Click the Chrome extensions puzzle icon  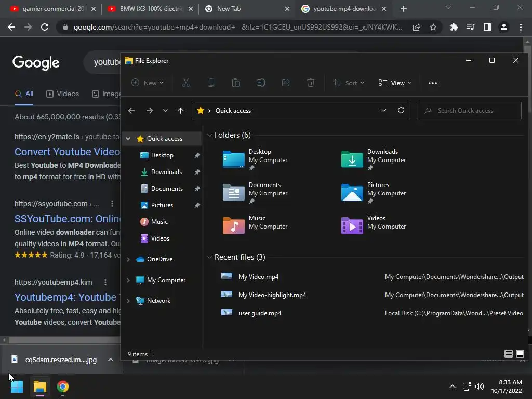pos(454,27)
